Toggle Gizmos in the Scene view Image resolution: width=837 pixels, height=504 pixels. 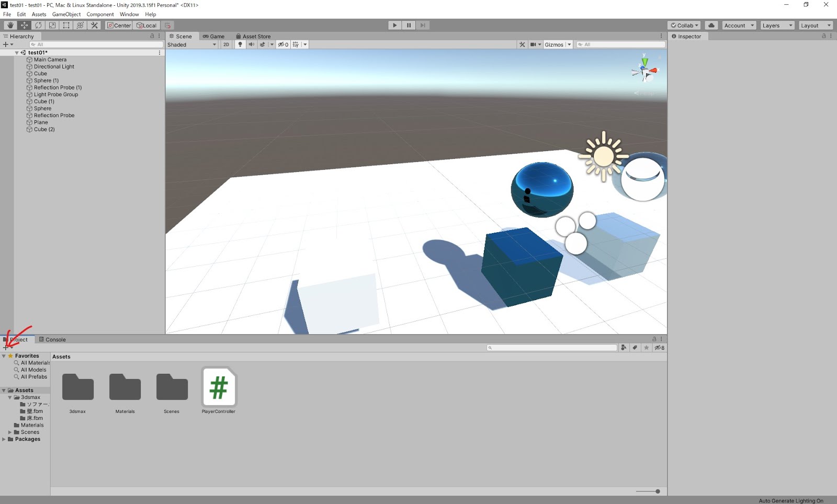[554, 44]
